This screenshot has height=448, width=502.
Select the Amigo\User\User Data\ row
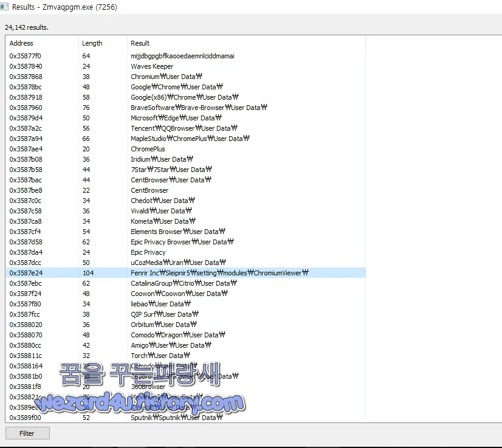pyautogui.click(x=186, y=345)
